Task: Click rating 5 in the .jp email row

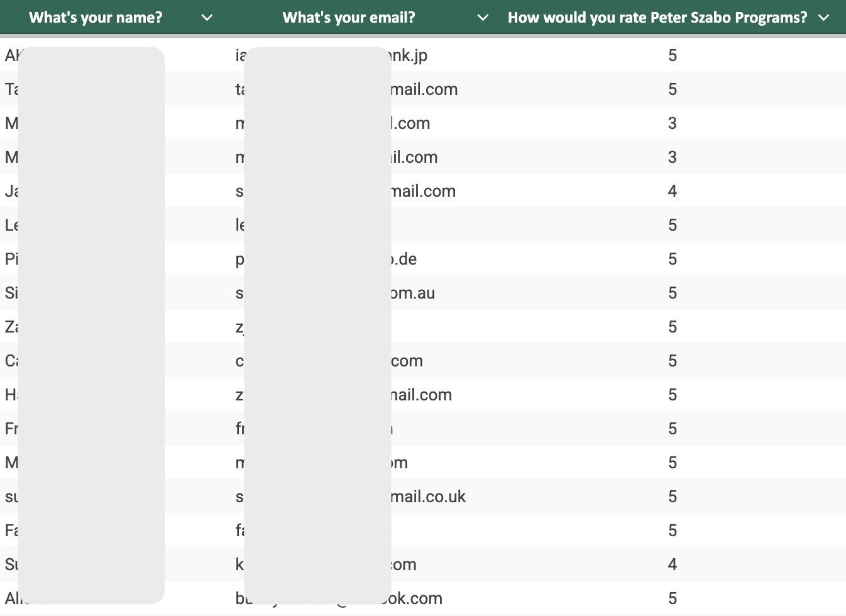Action: pyautogui.click(x=672, y=55)
